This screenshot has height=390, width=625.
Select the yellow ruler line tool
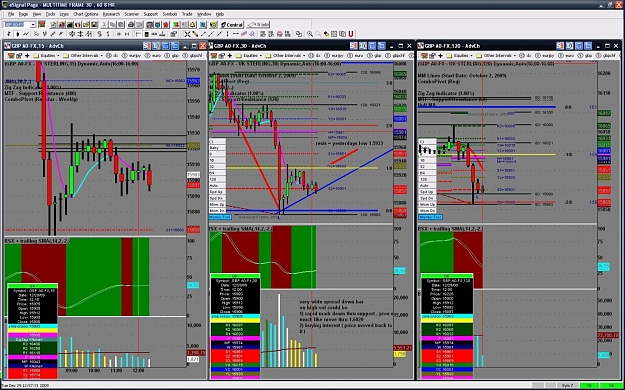pyautogui.click(x=195, y=34)
